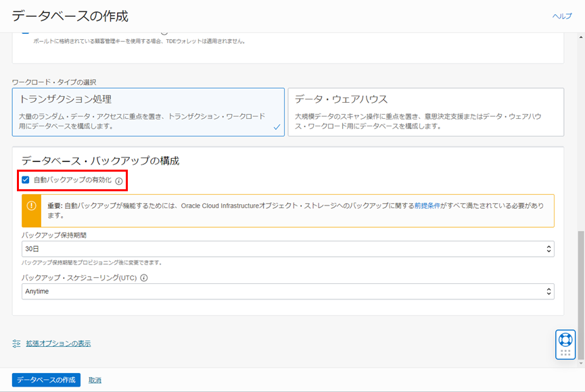The image size is (585, 392).
Task: Select the データ・ウェアハウス workload card
Action: [x=425, y=112]
